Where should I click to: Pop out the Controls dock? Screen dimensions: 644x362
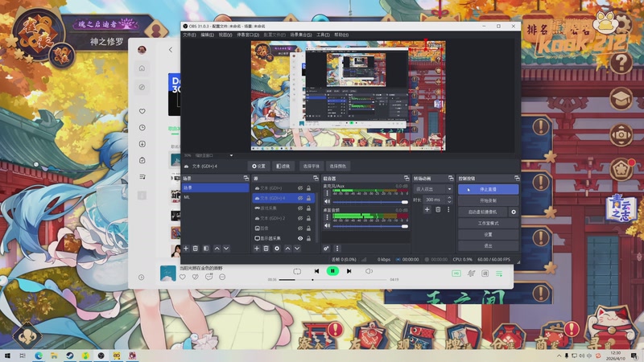coord(517,178)
